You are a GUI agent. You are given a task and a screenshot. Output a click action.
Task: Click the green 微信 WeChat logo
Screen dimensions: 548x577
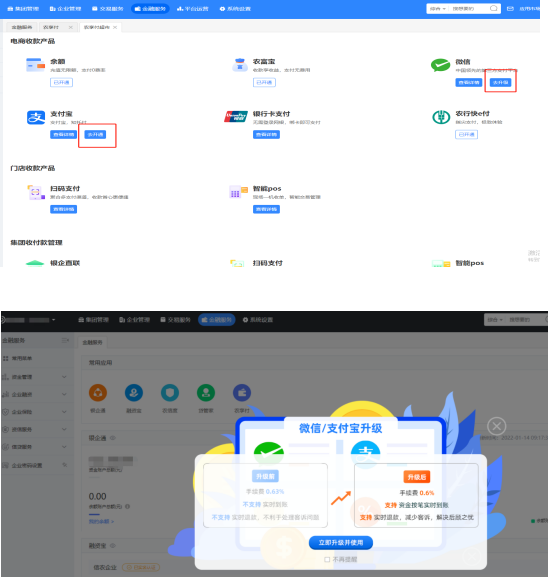click(441, 65)
